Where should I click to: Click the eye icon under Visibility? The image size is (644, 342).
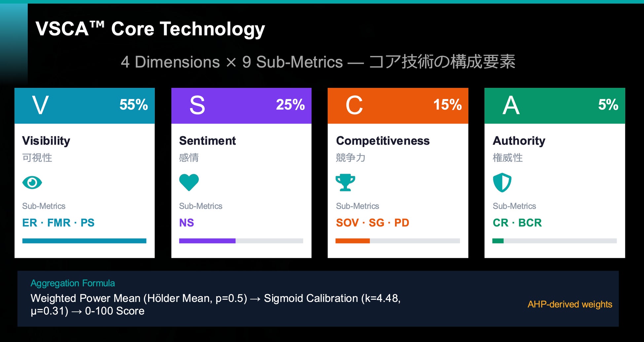coord(32,182)
